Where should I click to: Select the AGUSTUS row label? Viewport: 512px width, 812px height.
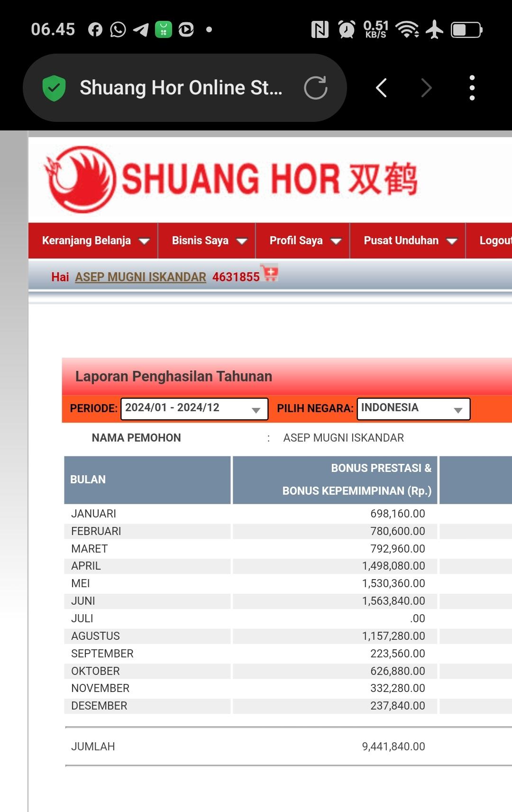[95, 636]
